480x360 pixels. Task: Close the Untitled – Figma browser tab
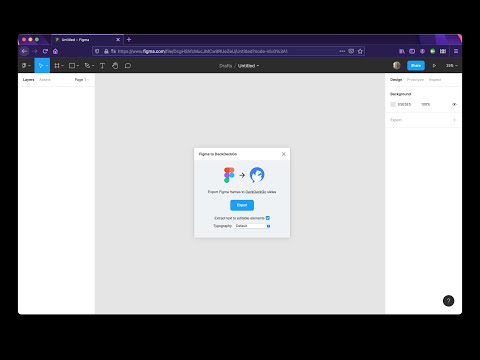118,39
